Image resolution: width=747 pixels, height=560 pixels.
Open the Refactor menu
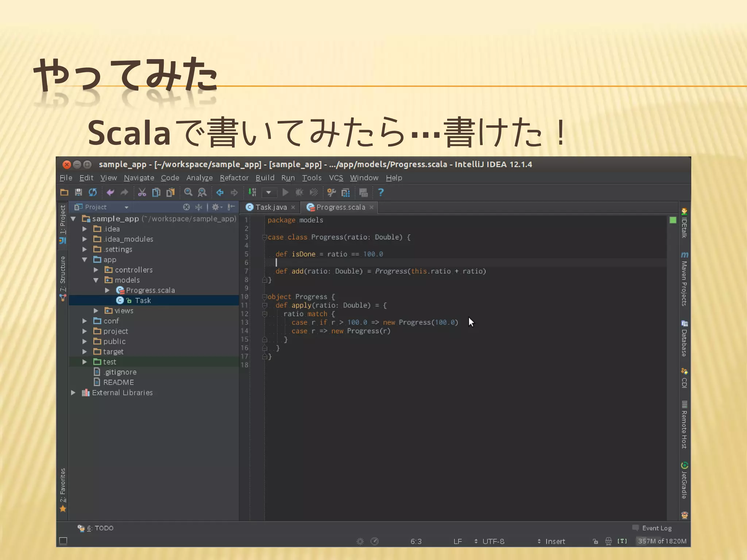(x=234, y=178)
